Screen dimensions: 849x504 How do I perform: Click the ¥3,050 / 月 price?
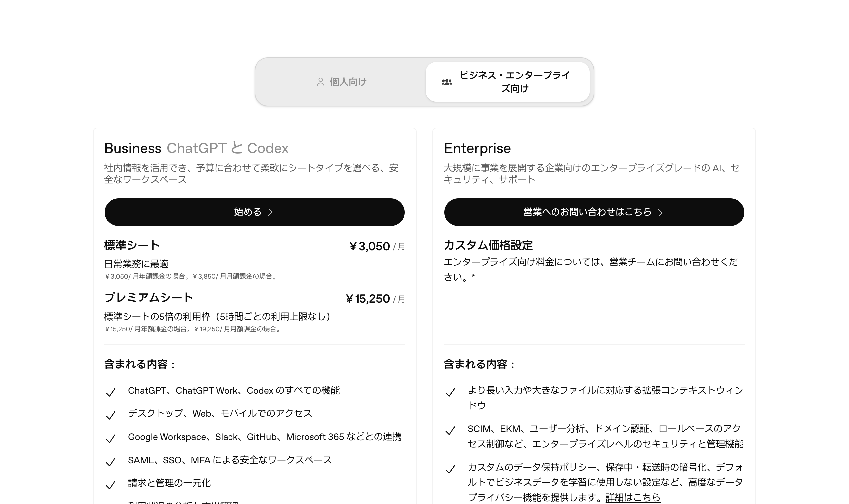pos(377,246)
